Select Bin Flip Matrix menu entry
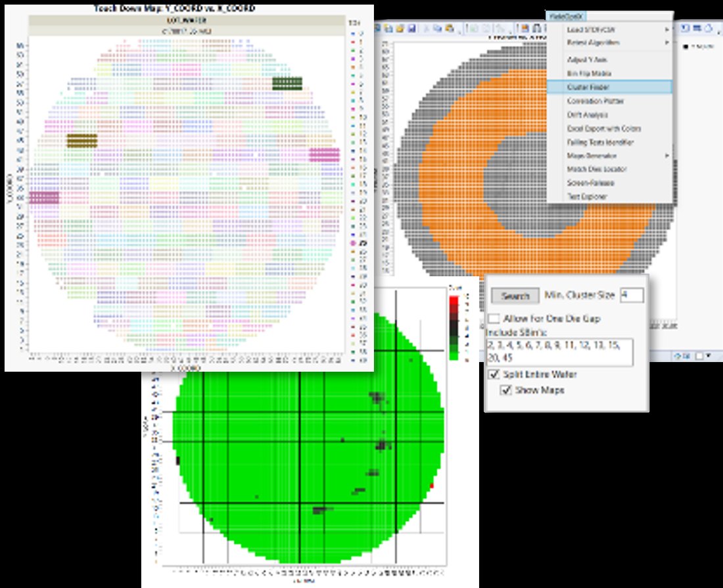 (589, 74)
